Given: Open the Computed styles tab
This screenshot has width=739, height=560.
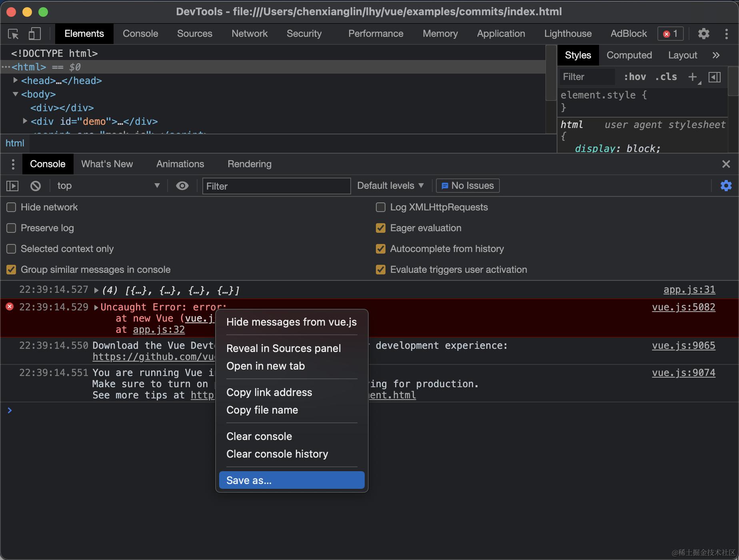Looking at the screenshot, I should (x=629, y=55).
